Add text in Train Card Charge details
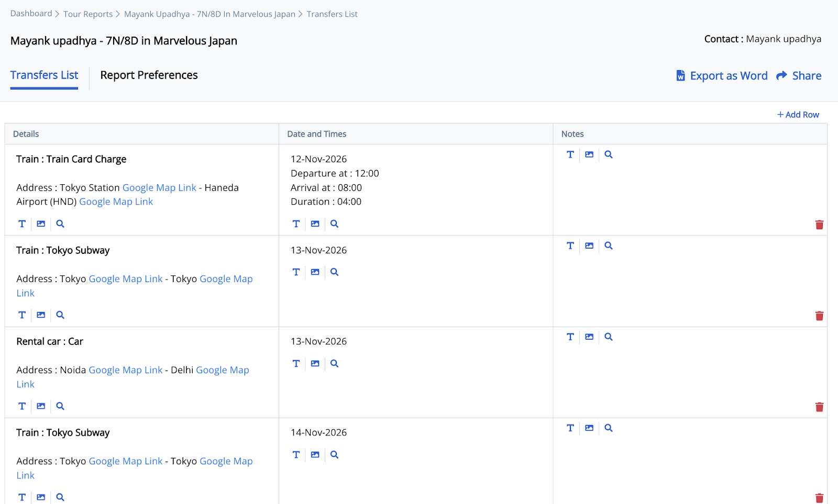838x504 pixels. point(22,224)
